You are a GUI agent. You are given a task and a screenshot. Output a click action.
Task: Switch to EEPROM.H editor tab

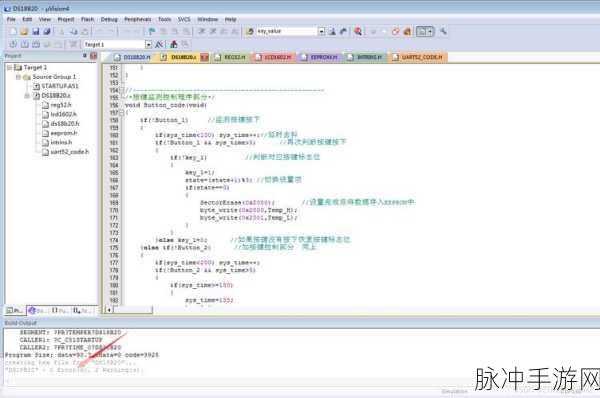[320, 57]
